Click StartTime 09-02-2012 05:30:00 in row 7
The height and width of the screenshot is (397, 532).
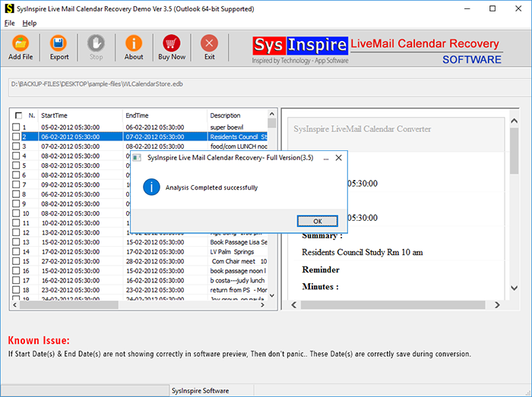[x=70, y=184]
